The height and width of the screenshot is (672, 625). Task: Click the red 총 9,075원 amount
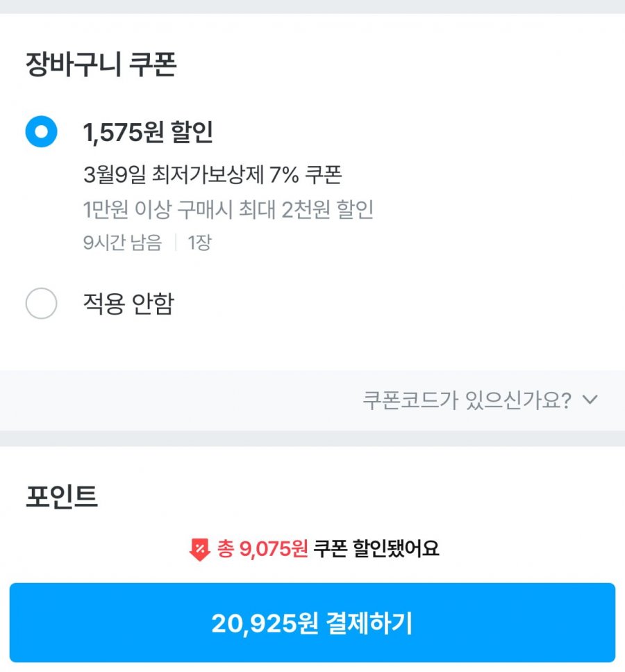coord(262,548)
